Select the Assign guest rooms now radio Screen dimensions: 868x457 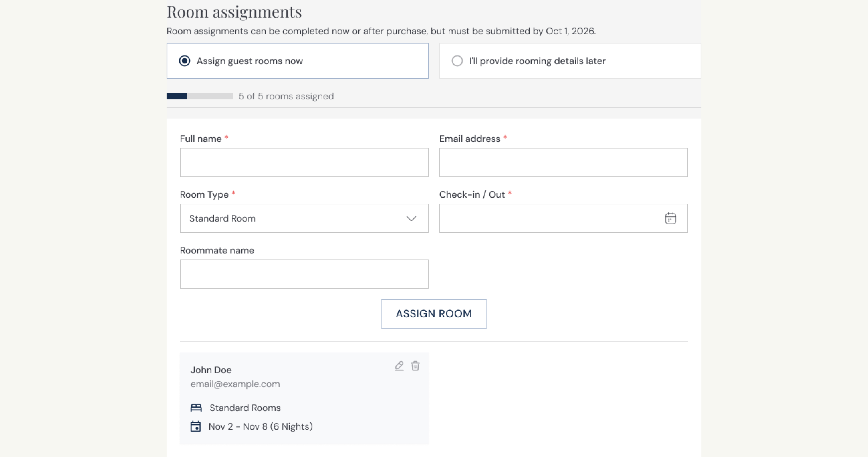[185, 61]
